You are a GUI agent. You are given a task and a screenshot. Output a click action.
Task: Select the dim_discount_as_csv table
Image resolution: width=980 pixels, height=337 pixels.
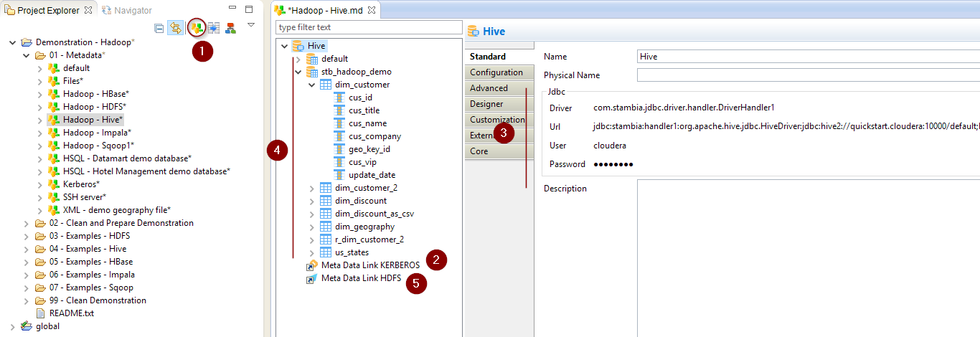coord(374,214)
